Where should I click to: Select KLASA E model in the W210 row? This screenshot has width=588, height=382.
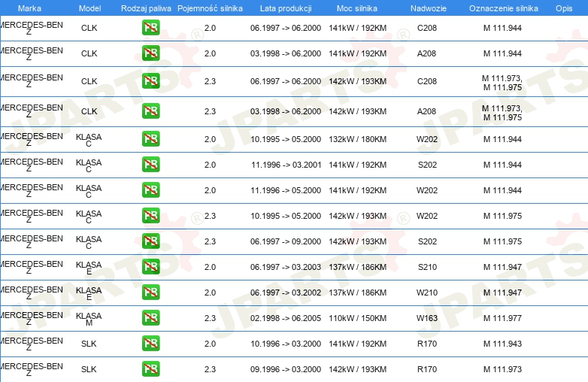89,293
